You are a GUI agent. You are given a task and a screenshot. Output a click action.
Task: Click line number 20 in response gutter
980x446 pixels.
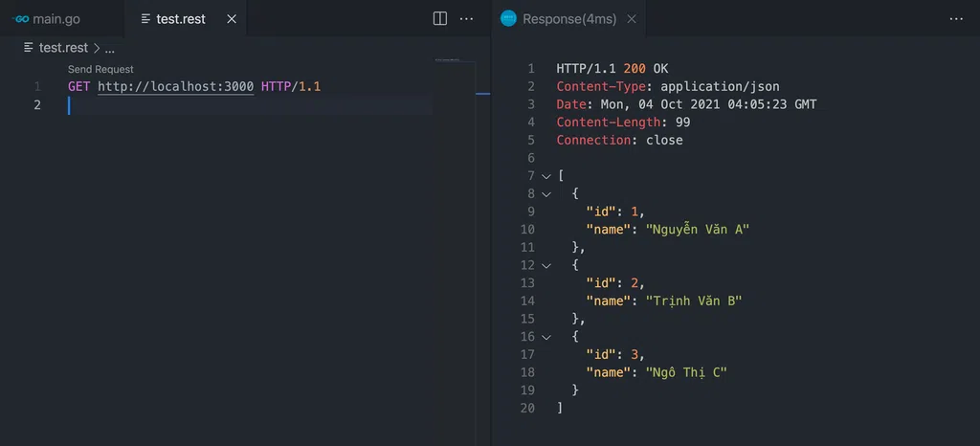point(527,408)
